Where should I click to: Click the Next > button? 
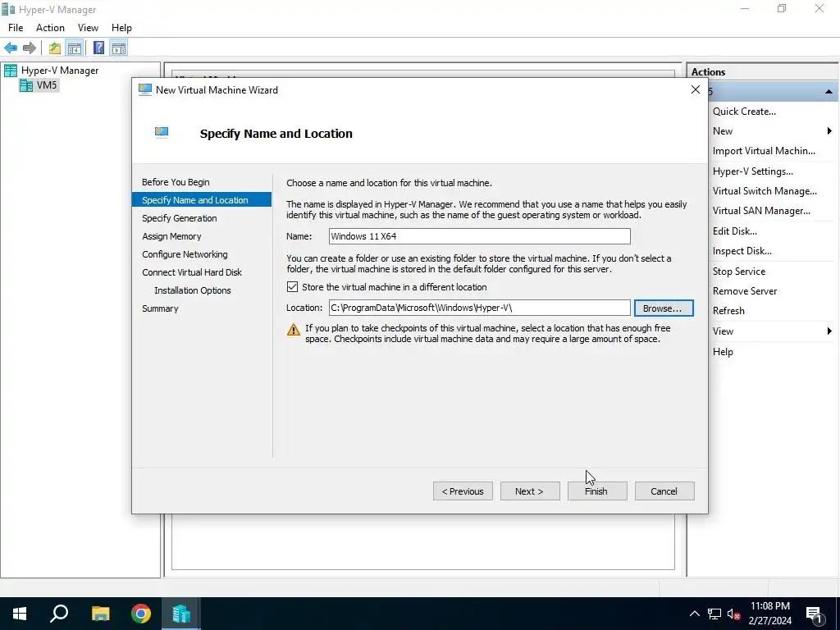tap(530, 491)
